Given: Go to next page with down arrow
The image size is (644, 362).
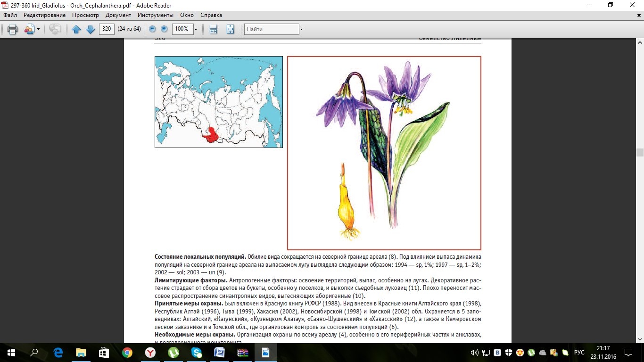Looking at the screenshot, I should [x=90, y=29].
